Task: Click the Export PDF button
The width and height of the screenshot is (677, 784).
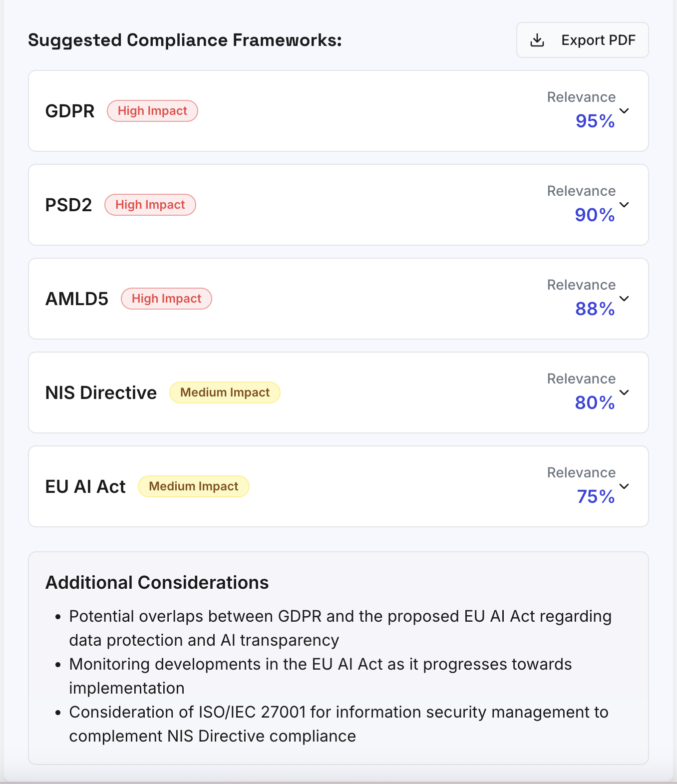Action: pyautogui.click(x=583, y=40)
